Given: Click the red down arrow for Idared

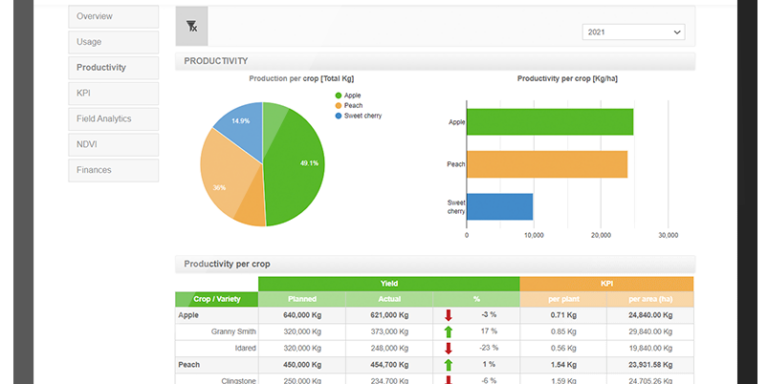Looking at the screenshot, I should click(x=448, y=348).
